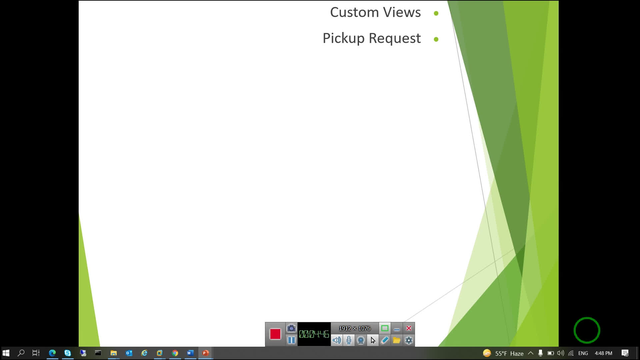
Task: Open the clock showing 4:48 PM
Action: coord(603,353)
